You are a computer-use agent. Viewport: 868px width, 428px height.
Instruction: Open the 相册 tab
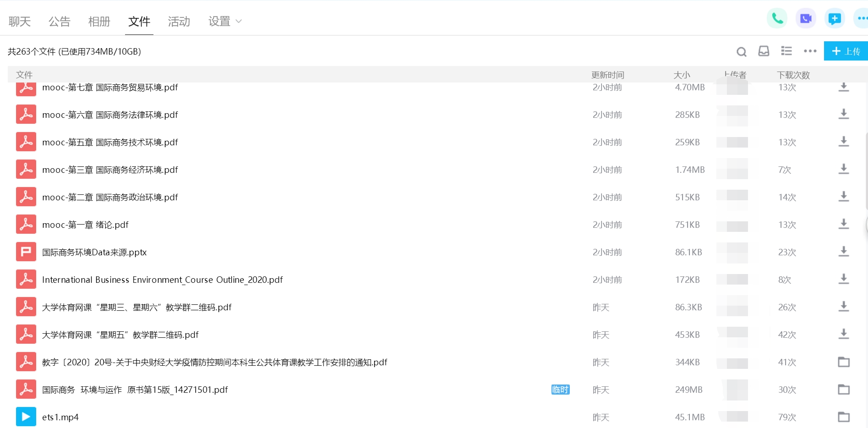(x=99, y=22)
